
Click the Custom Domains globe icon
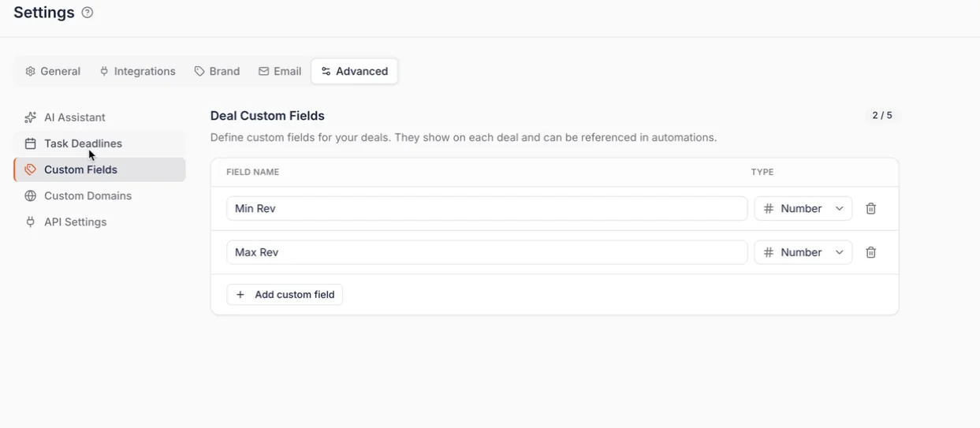[x=30, y=195]
